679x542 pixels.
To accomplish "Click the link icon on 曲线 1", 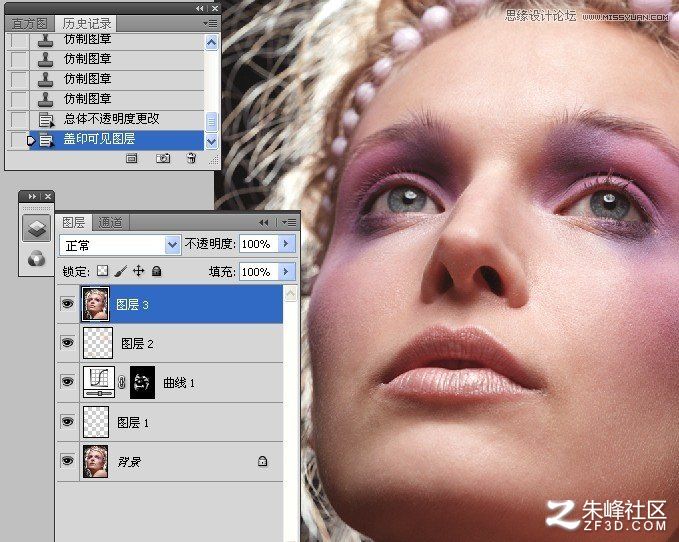I will (122, 382).
